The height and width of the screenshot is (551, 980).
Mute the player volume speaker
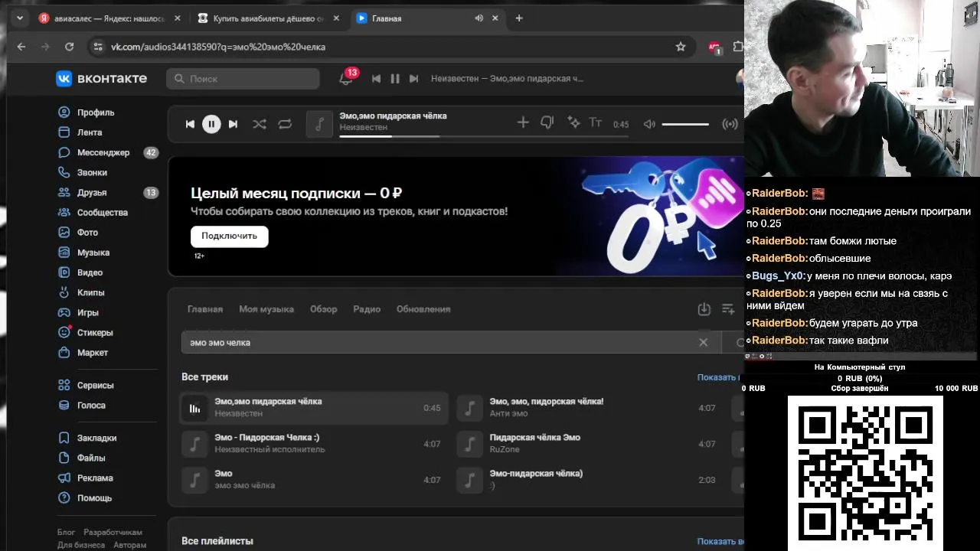649,124
